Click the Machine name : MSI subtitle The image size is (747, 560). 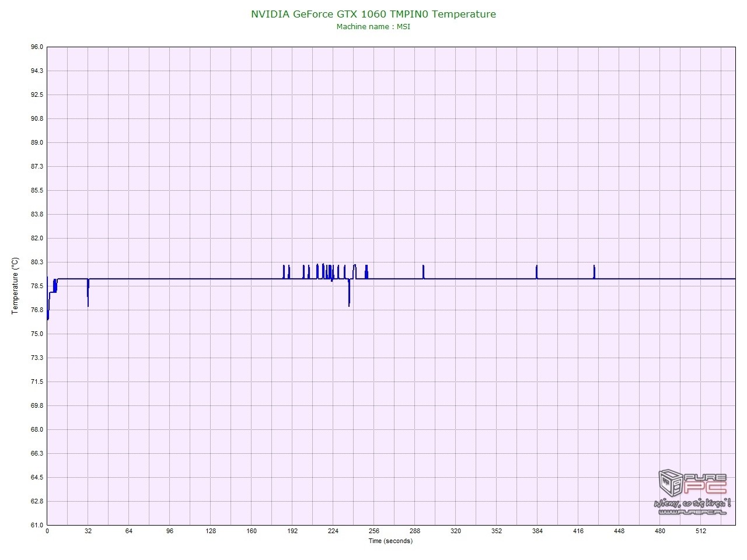pos(373,26)
